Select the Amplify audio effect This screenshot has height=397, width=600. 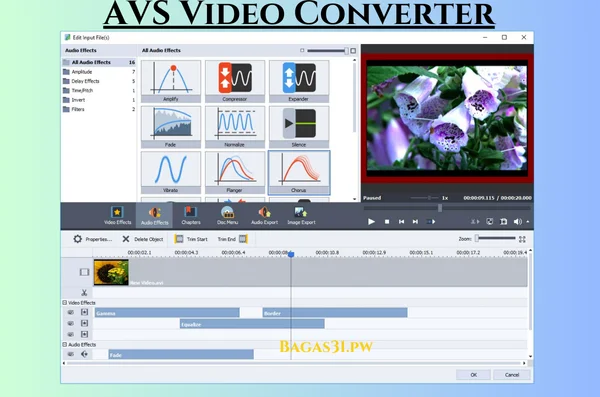point(171,82)
